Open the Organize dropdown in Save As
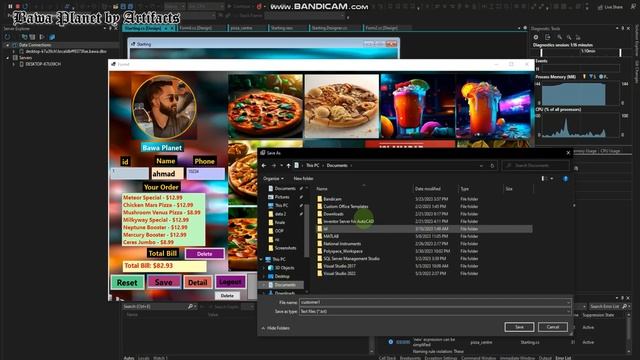 click(273, 179)
